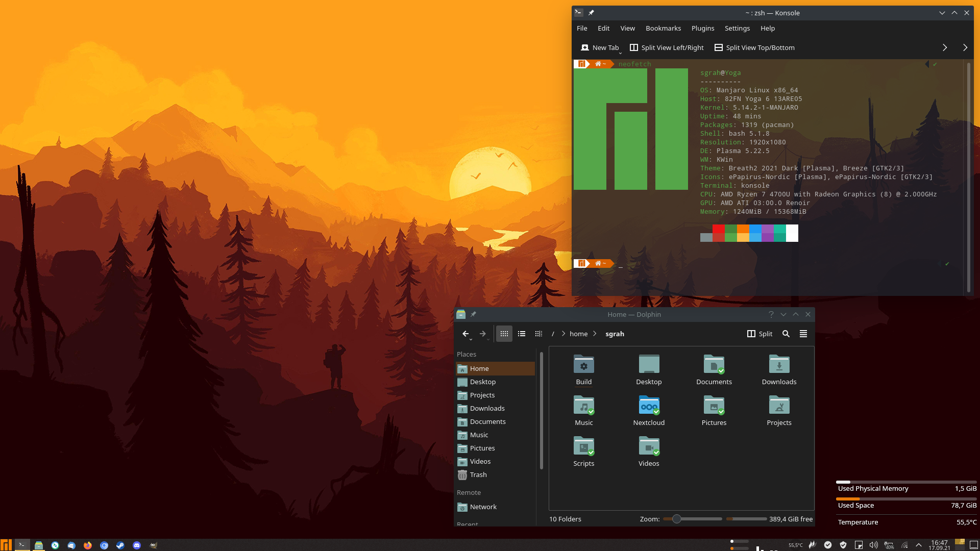980x551 pixels.
Task: Open the Music folder in file view
Action: (583, 410)
